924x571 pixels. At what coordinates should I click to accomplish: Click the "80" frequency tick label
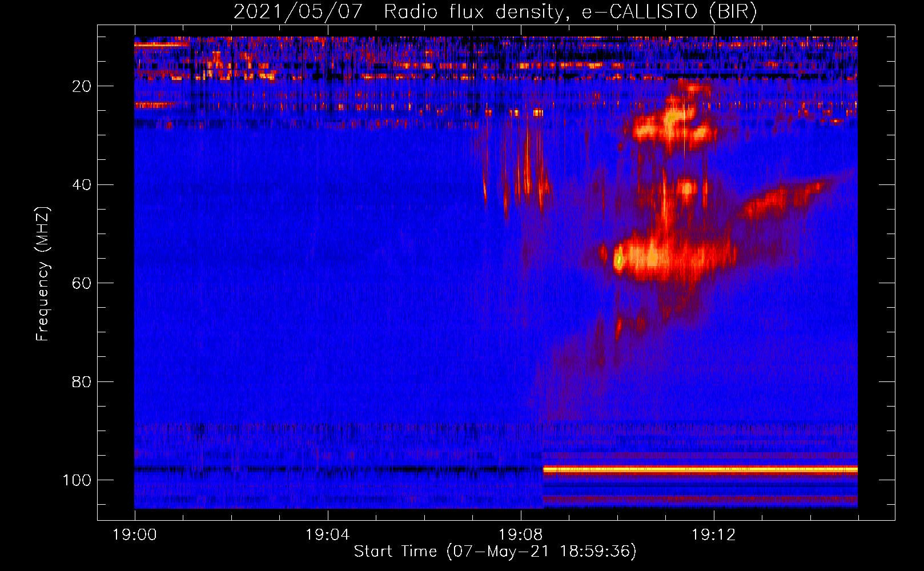(82, 381)
